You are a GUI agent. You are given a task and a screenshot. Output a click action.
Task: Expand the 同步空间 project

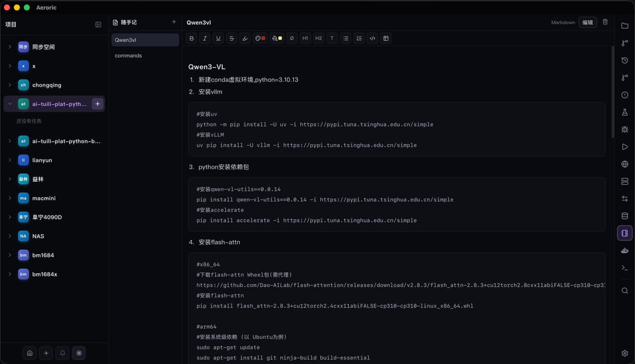click(x=10, y=47)
